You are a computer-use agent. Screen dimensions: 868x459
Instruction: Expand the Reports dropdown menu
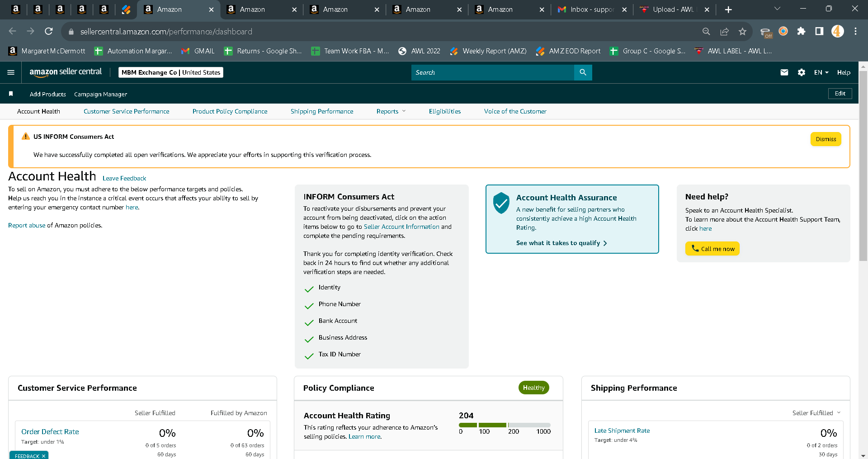click(391, 111)
